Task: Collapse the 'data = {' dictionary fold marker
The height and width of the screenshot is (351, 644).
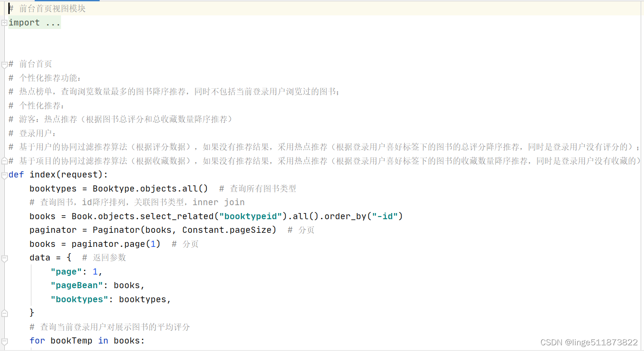Action: click(4, 258)
